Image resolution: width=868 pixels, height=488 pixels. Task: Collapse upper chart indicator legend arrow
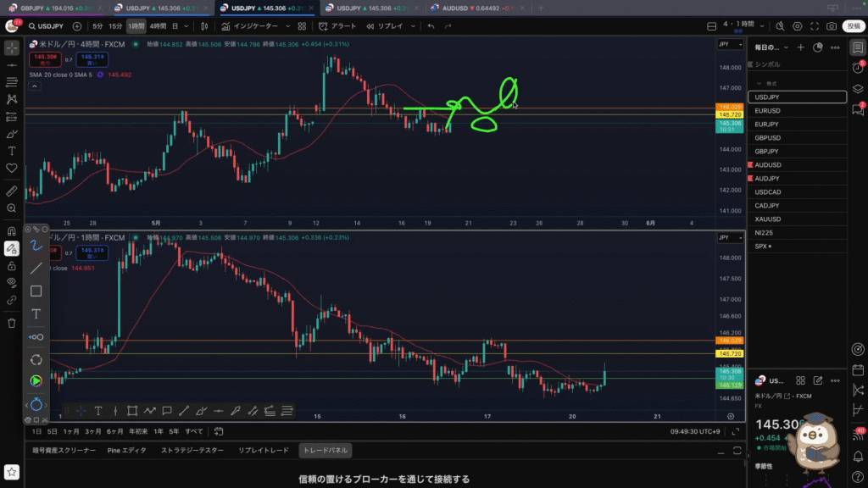(x=34, y=86)
